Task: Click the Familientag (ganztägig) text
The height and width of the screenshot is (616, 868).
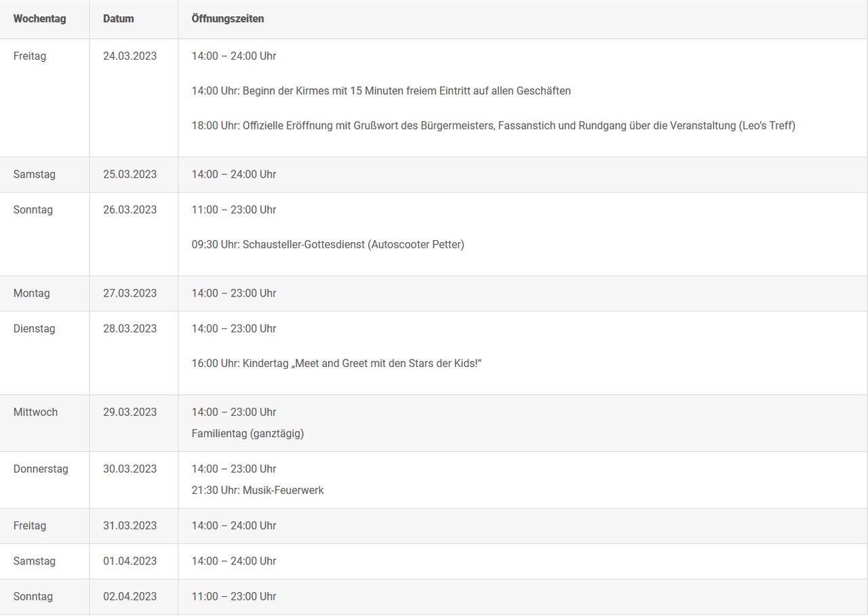Action: [248, 434]
